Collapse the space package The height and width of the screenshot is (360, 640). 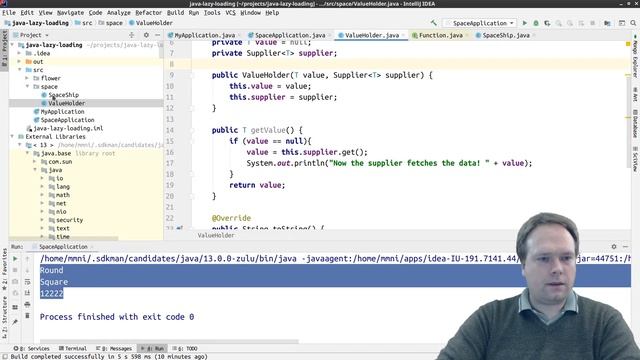[x=27, y=87]
